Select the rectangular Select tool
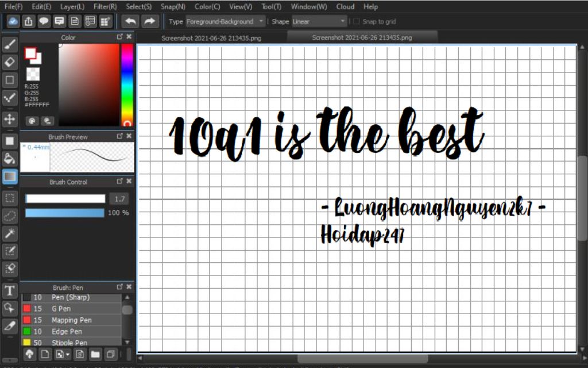 10,198
